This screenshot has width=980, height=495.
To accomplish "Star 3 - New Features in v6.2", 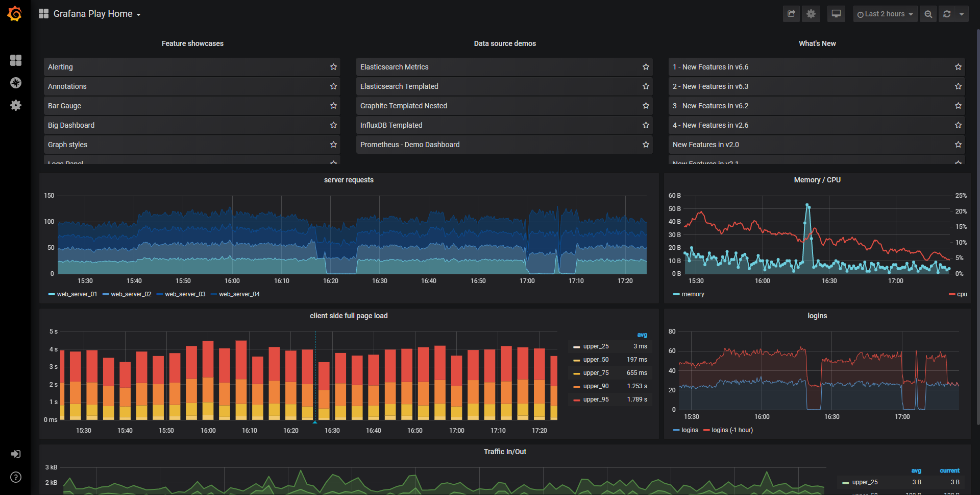I will [x=958, y=106].
